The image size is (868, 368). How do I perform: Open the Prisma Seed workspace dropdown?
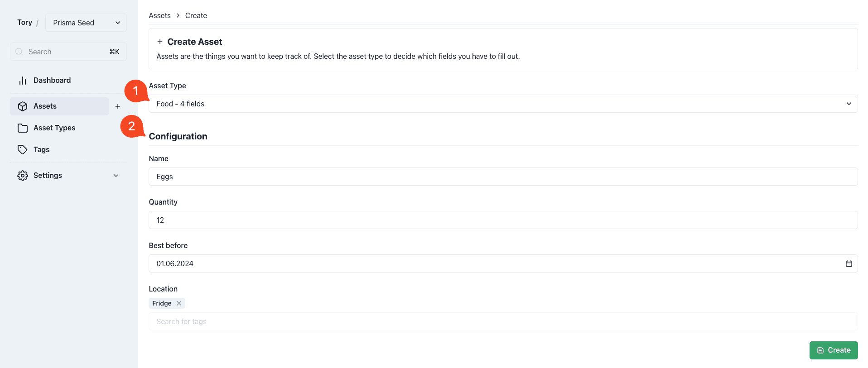point(86,23)
